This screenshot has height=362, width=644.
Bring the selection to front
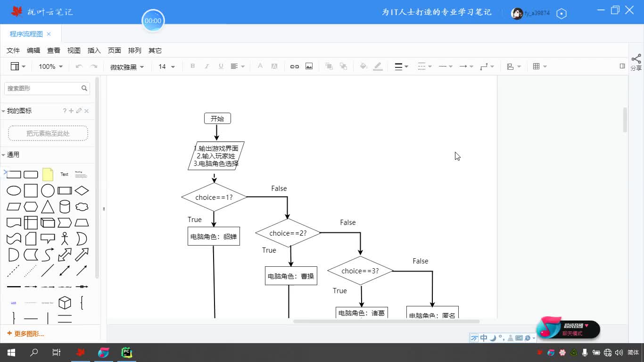point(329,66)
